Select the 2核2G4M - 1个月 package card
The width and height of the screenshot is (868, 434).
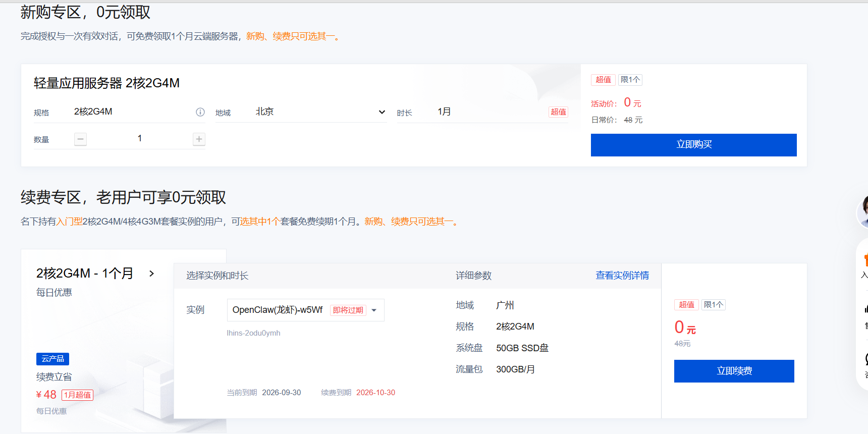tap(97, 341)
